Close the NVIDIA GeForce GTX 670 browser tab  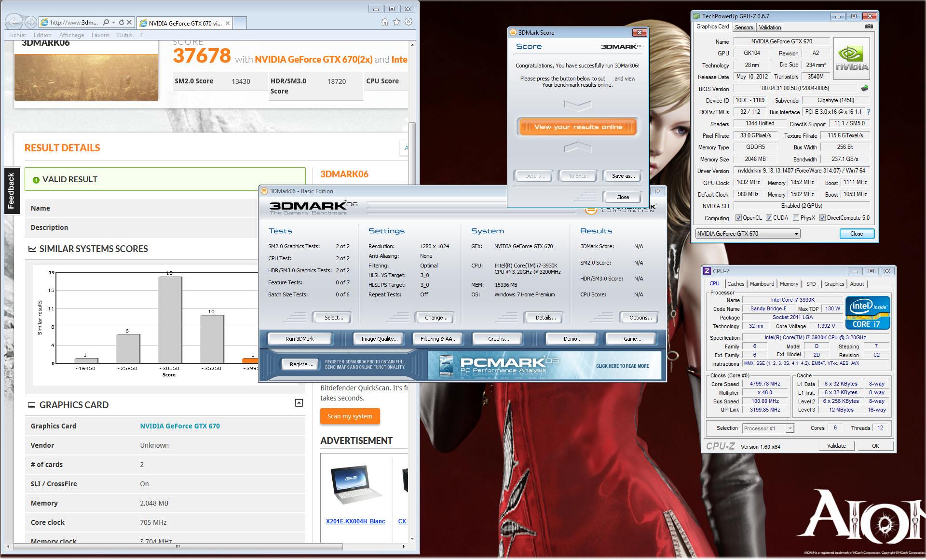pyautogui.click(x=228, y=23)
